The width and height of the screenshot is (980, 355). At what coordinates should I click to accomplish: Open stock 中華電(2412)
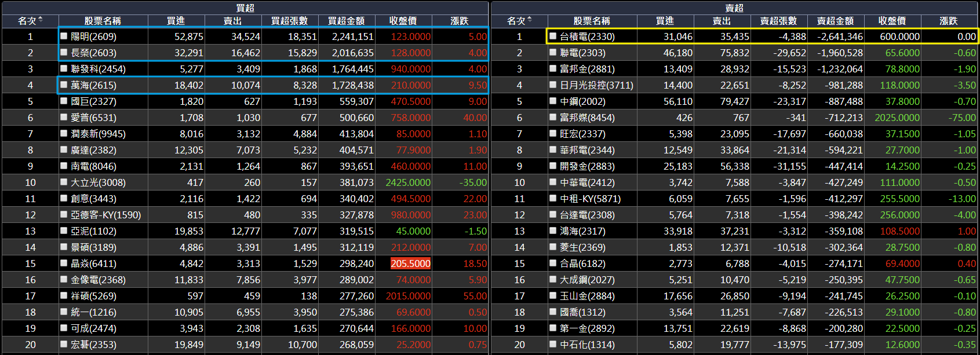coord(587,182)
